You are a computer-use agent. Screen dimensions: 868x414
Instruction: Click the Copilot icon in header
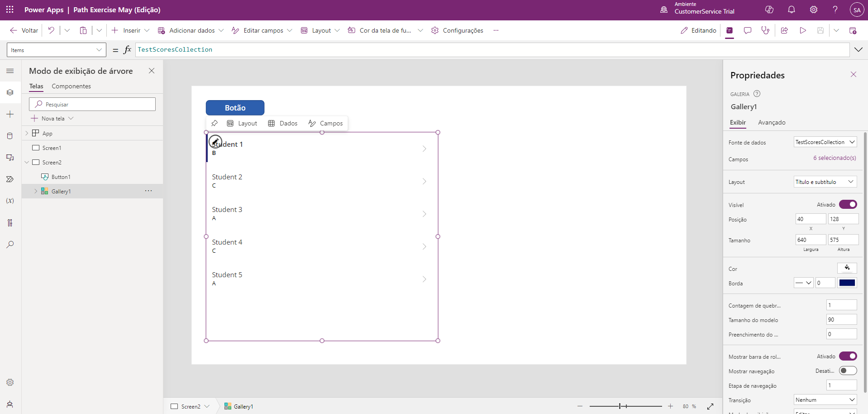coord(769,10)
